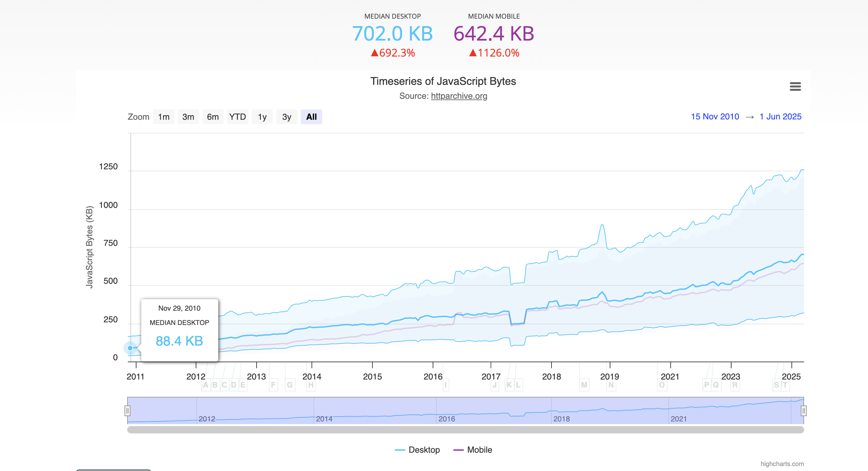
Task: Click the right navigator range handle
Action: click(x=803, y=410)
